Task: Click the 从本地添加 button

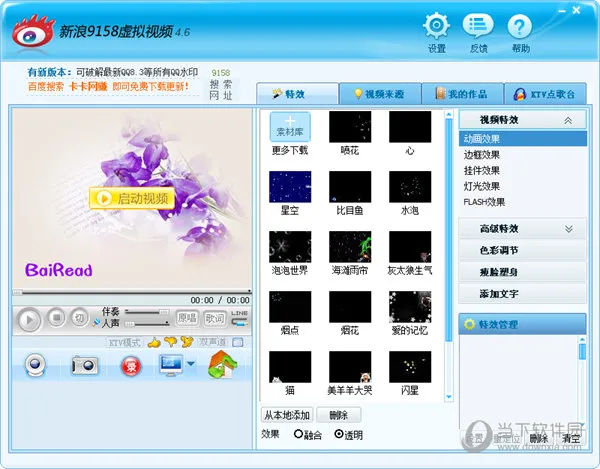Action: (x=287, y=415)
